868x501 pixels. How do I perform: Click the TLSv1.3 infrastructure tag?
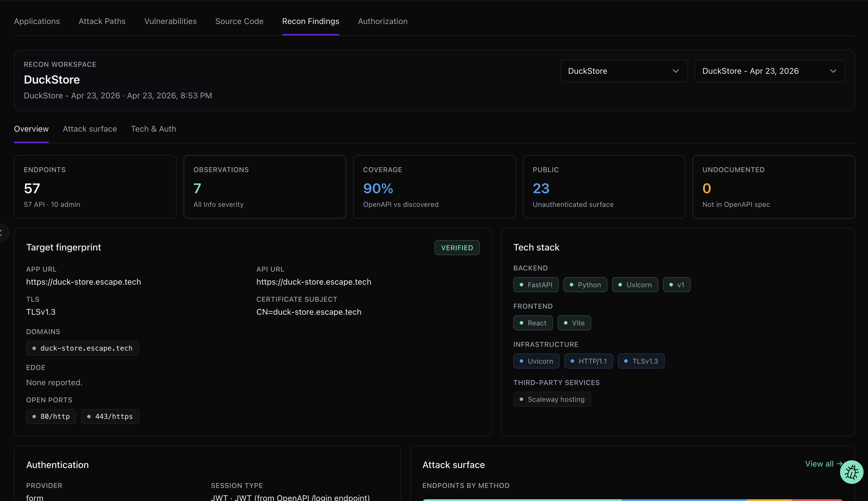[641, 361]
